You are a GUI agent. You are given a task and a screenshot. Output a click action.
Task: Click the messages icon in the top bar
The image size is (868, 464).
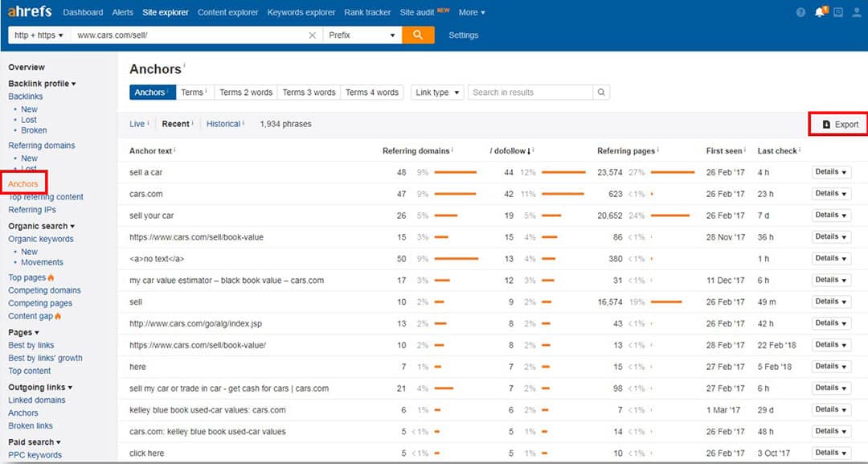tap(838, 12)
